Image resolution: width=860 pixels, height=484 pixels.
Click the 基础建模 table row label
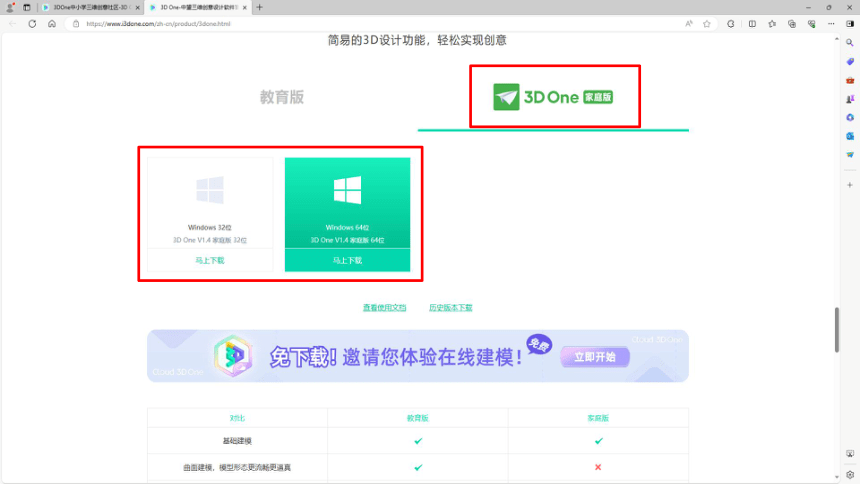[237, 441]
